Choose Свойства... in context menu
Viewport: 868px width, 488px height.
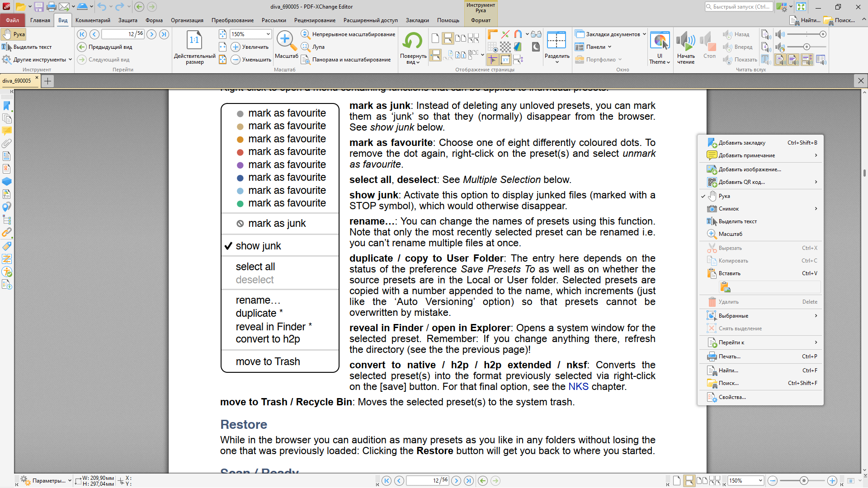click(x=760, y=397)
